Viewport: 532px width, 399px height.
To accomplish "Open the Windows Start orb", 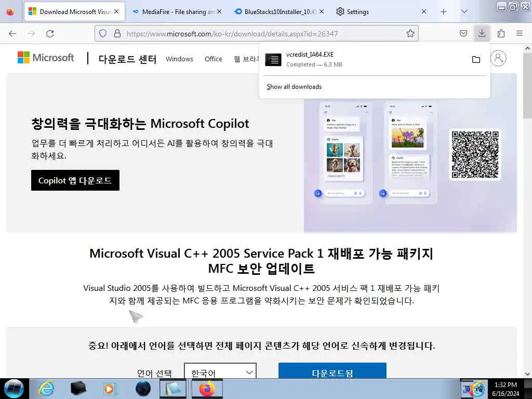I will coord(14,389).
